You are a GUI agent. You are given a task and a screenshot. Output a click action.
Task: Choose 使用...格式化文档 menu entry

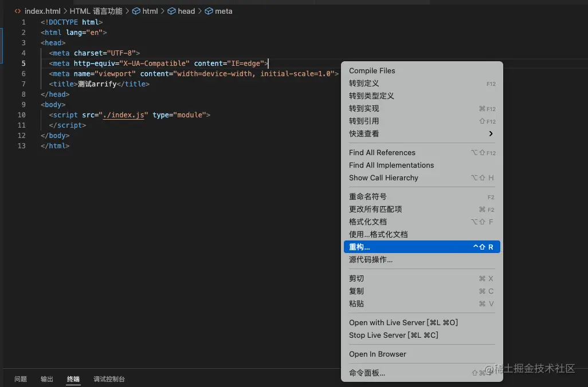pos(422,235)
